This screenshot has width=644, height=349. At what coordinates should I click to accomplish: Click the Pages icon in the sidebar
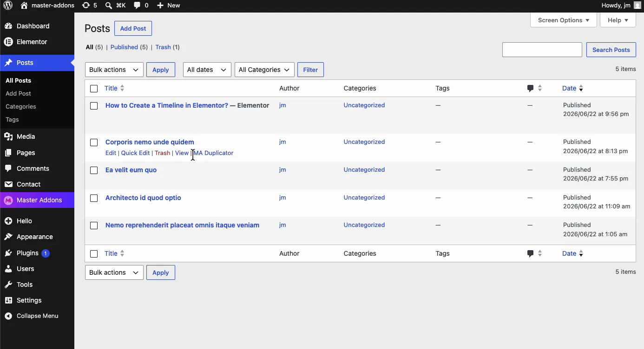coord(8,153)
